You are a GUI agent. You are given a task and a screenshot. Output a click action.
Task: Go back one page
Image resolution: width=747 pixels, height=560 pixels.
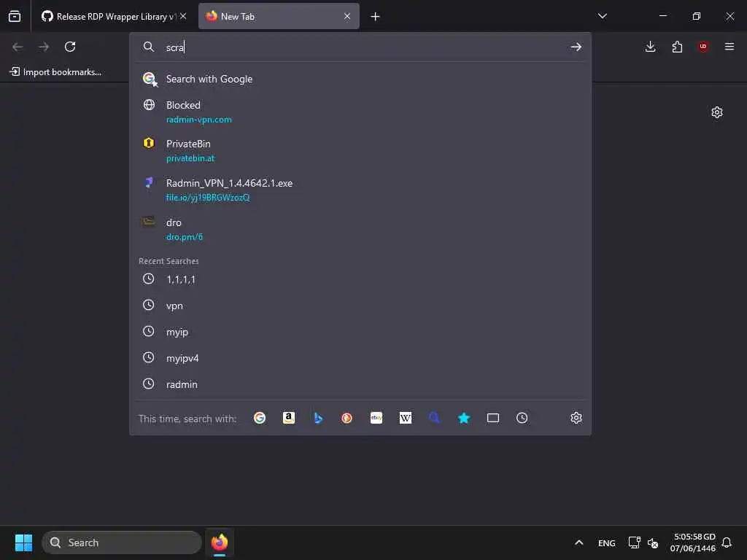[18, 47]
